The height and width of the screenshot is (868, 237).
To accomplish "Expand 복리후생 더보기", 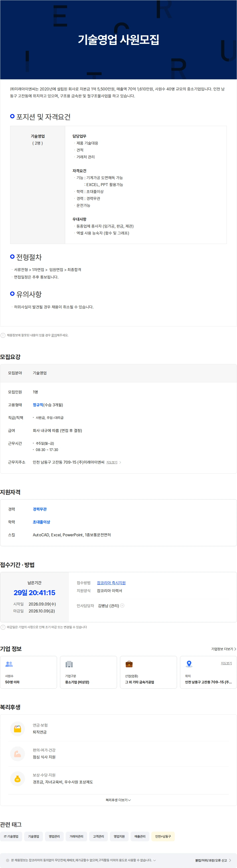I will pyautogui.click(x=118, y=800).
